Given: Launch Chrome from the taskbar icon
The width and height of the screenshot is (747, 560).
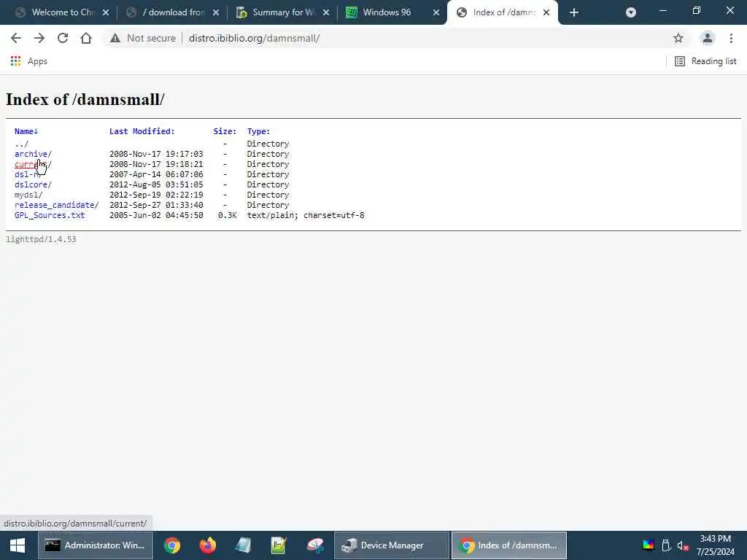Looking at the screenshot, I should click(x=172, y=545).
